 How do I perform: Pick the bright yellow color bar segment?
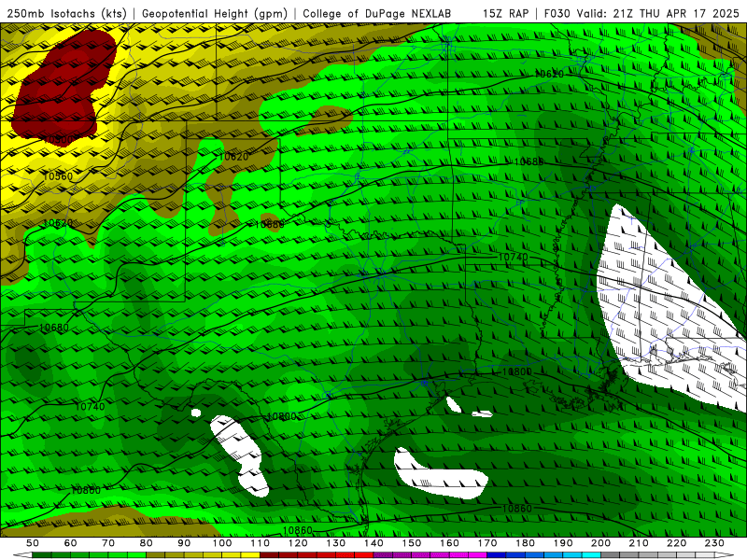click(250, 555)
